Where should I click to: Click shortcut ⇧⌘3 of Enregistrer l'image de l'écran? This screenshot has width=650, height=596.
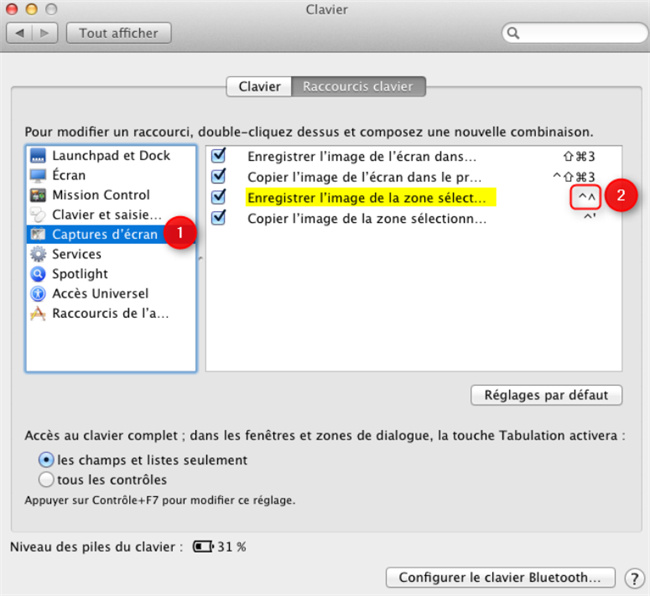click(x=579, y=156)
